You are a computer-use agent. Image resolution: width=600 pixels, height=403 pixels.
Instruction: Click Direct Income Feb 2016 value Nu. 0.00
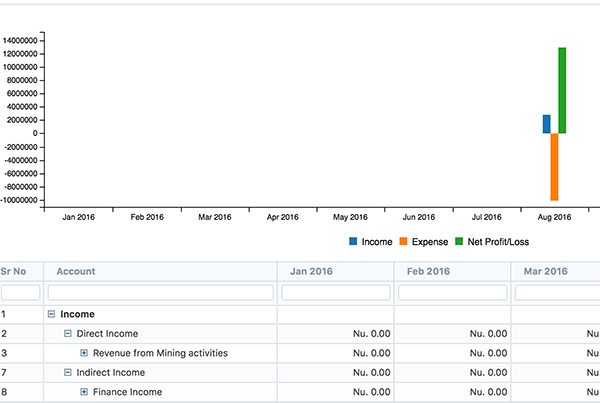coord(488,334)
